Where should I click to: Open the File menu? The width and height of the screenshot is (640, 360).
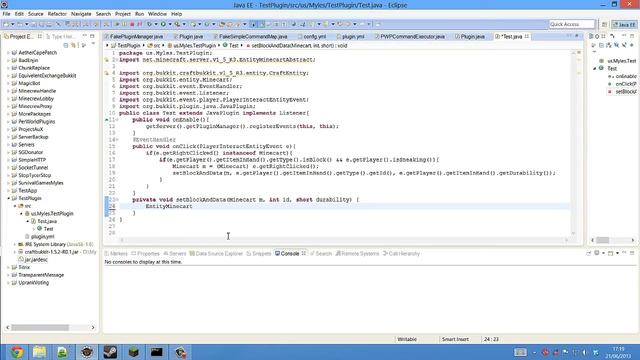click(x=7, y=14)
